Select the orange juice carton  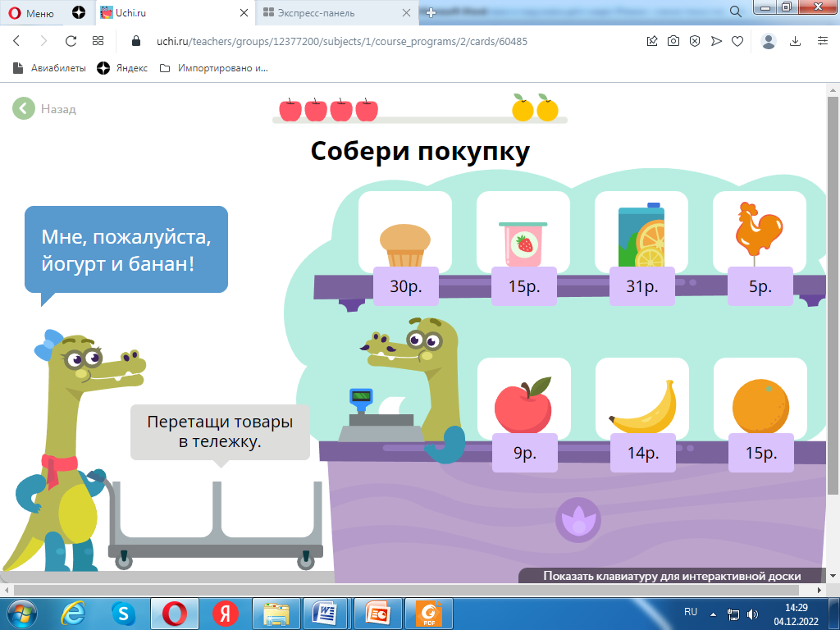point(641,236)
